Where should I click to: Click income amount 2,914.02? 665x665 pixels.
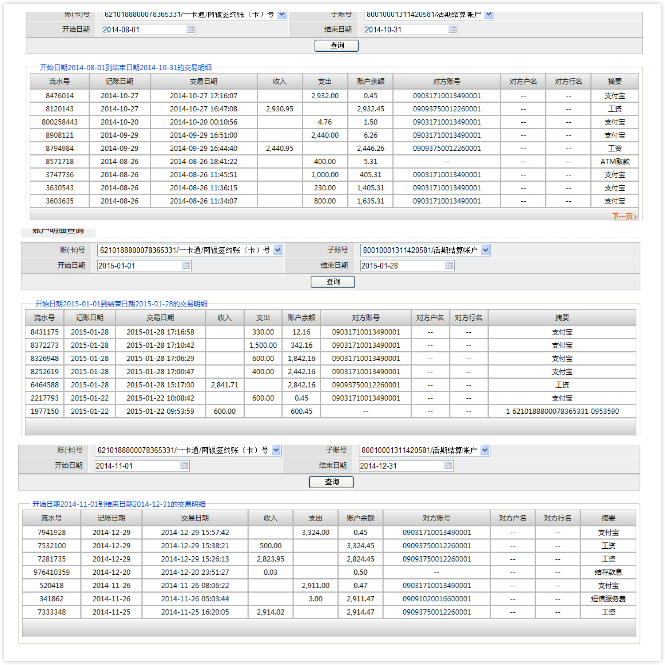(x=270, y=612)
